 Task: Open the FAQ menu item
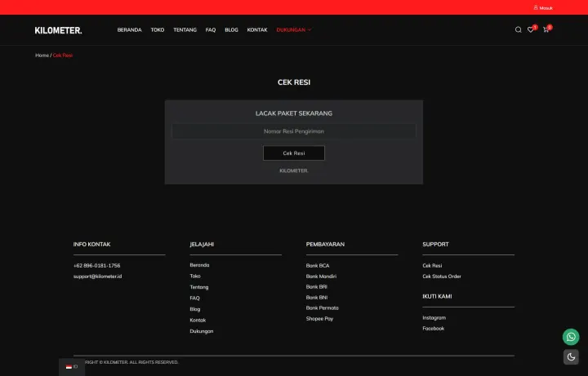(x=211, y=30)
